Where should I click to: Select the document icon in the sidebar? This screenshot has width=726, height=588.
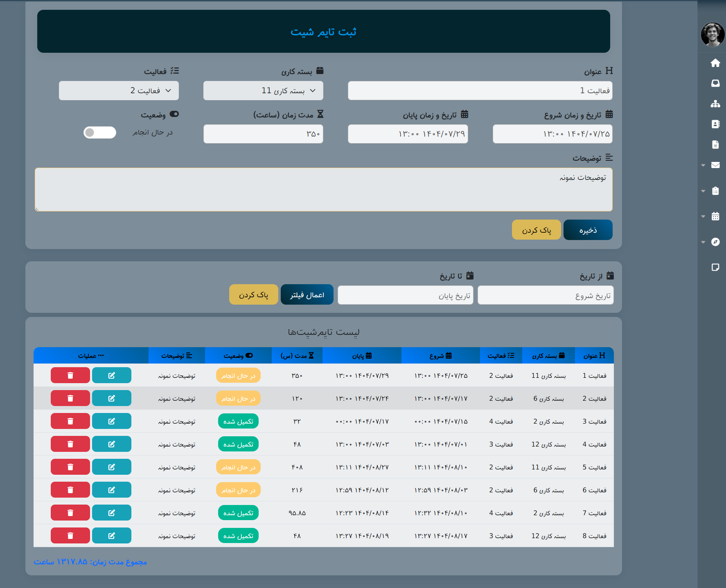click(715, 144)
